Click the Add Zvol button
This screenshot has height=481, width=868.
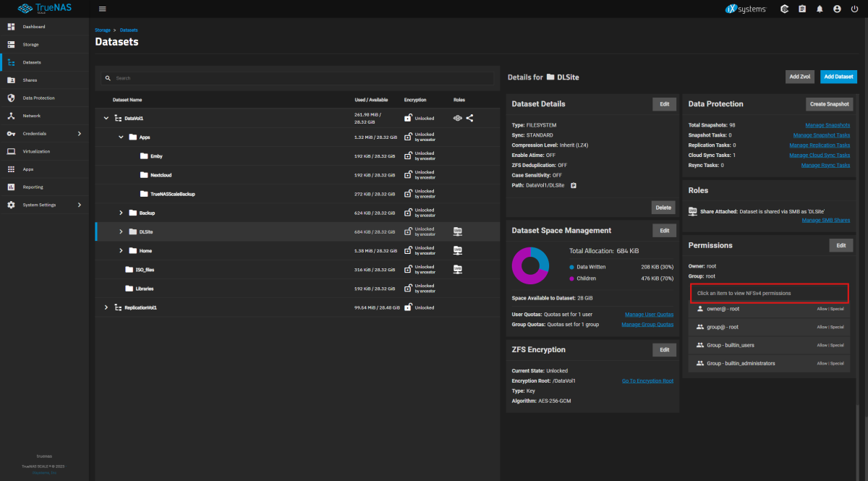(800, 77)
